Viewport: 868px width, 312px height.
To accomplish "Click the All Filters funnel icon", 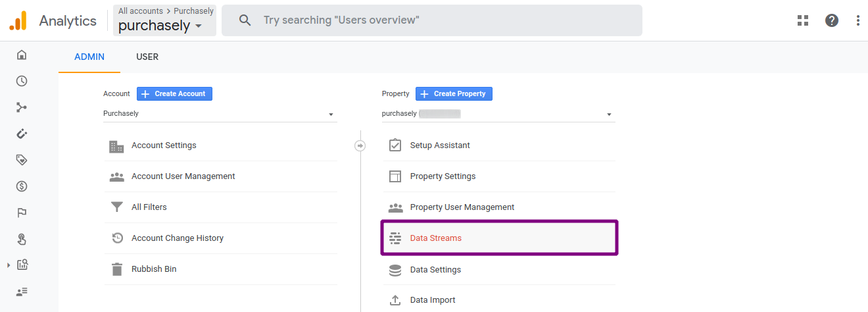I will [116, 207].
